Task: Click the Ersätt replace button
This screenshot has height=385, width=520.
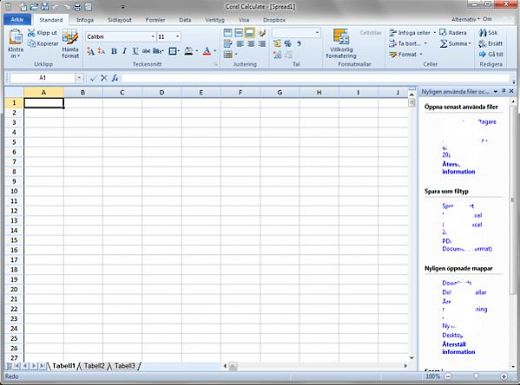Action: pyautogui.click(x=491, y=44)
